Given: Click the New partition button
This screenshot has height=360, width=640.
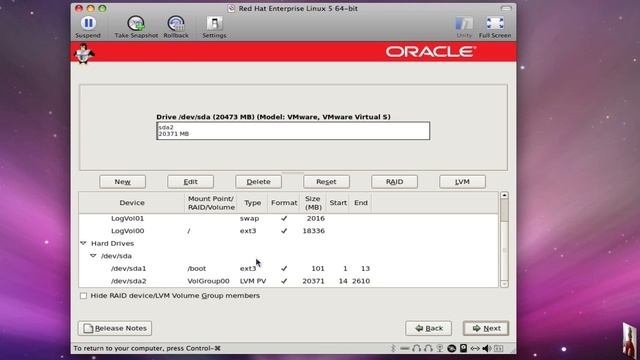Looking at the screenshot, I should pyautogui.click(x=122, y=182).
